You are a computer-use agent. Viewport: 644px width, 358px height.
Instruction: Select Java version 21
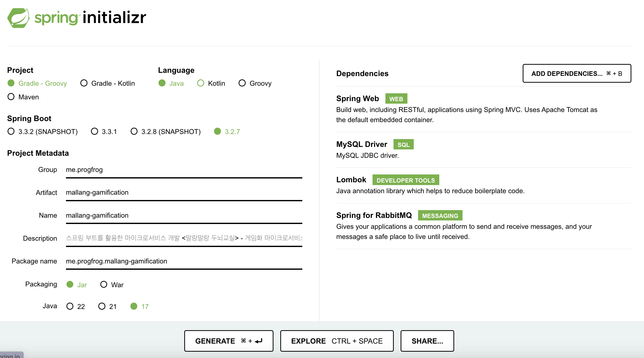[x=102, y=306]
